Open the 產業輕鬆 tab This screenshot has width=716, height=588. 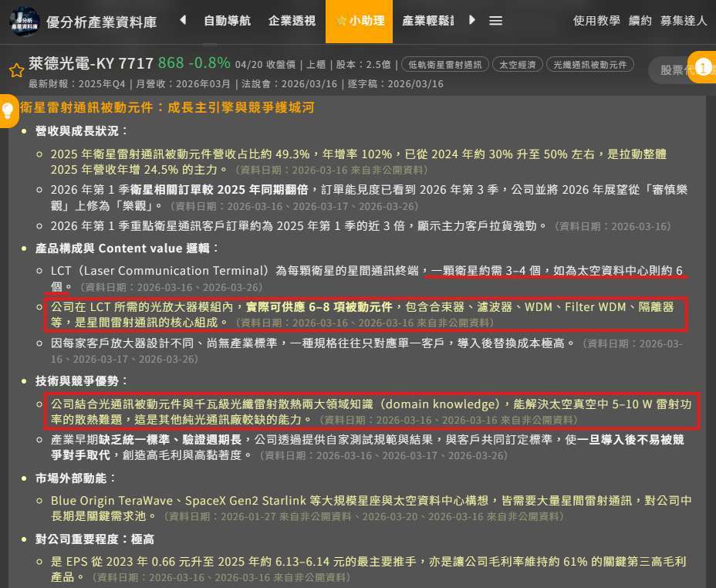click(x=427, y=21)
